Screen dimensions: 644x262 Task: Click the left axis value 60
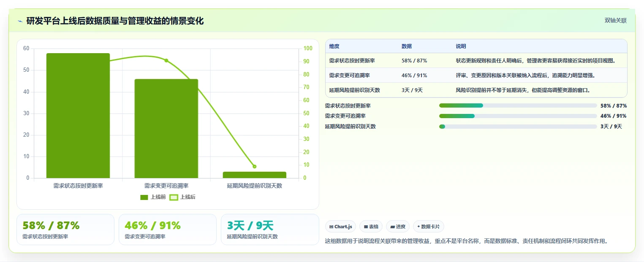pyautogui.click(x=26, y=49)
